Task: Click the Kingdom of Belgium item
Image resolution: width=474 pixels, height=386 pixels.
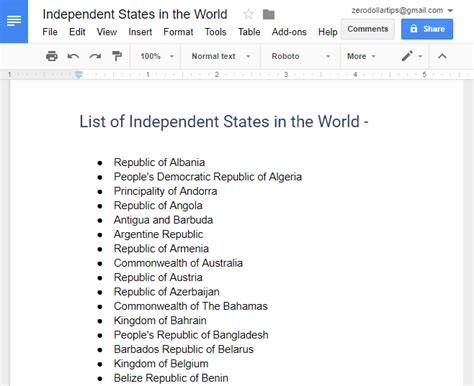Action: pos(161,363)
